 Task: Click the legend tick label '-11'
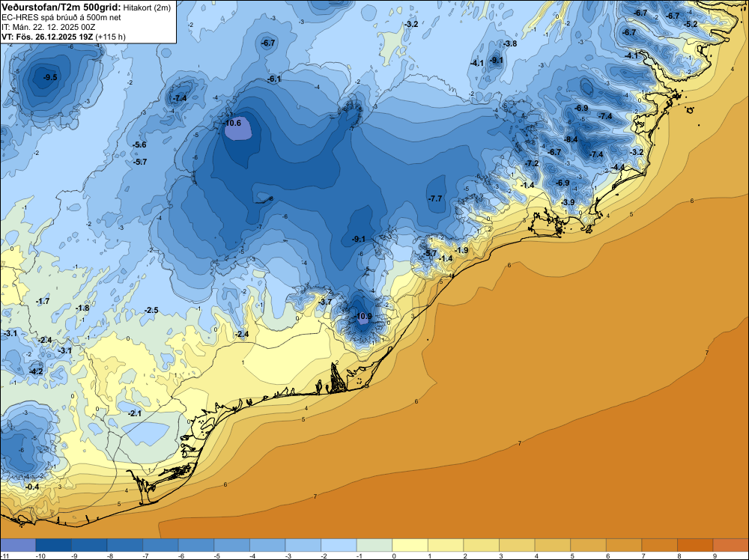click(4, 556)
